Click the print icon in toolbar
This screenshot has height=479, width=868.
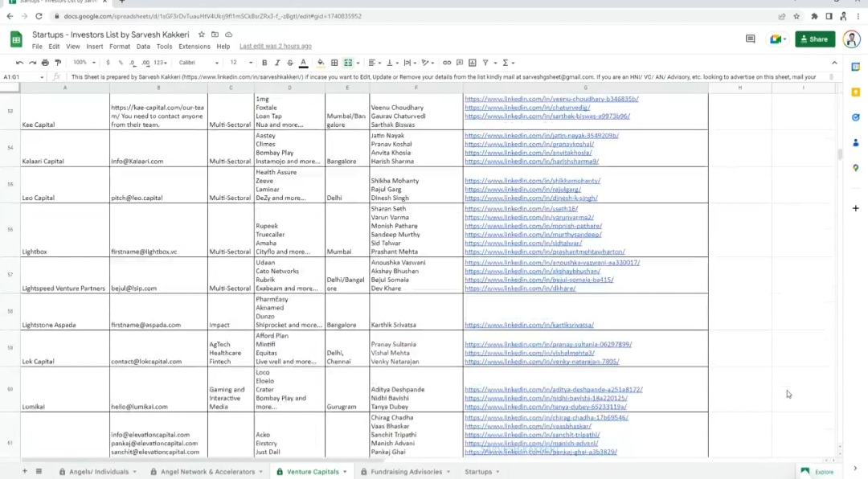coord(45,63)
